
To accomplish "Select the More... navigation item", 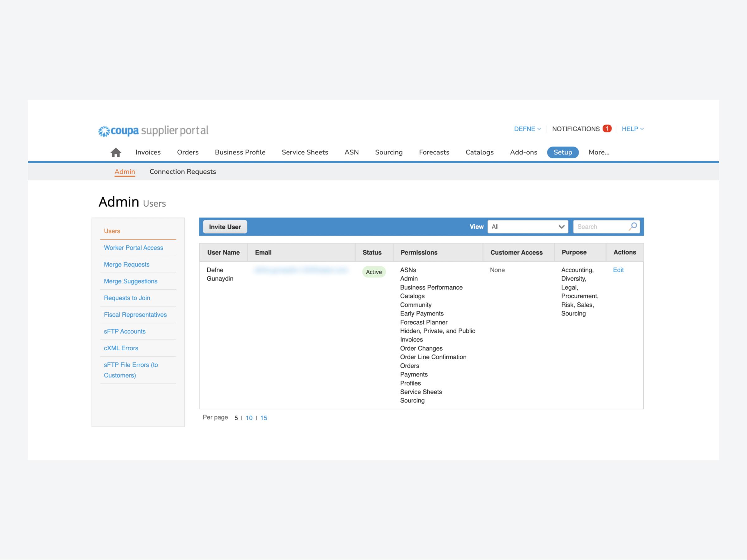I will click(599, 152).
